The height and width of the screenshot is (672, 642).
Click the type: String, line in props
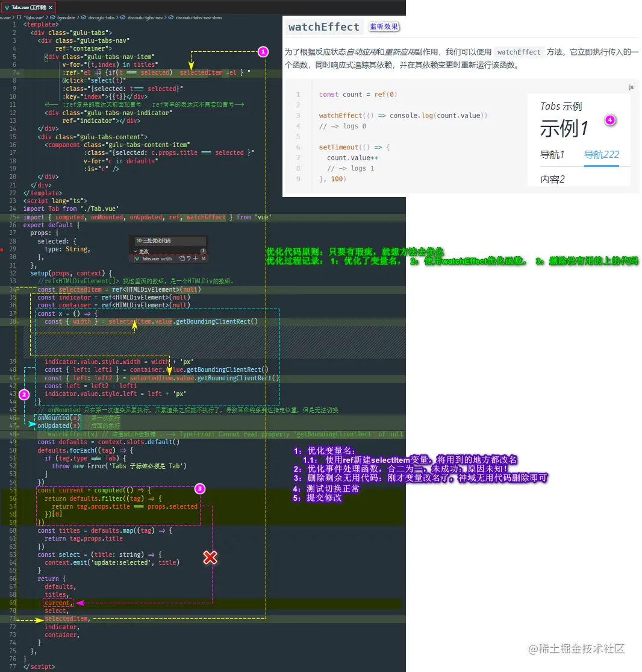pos(67,249)
